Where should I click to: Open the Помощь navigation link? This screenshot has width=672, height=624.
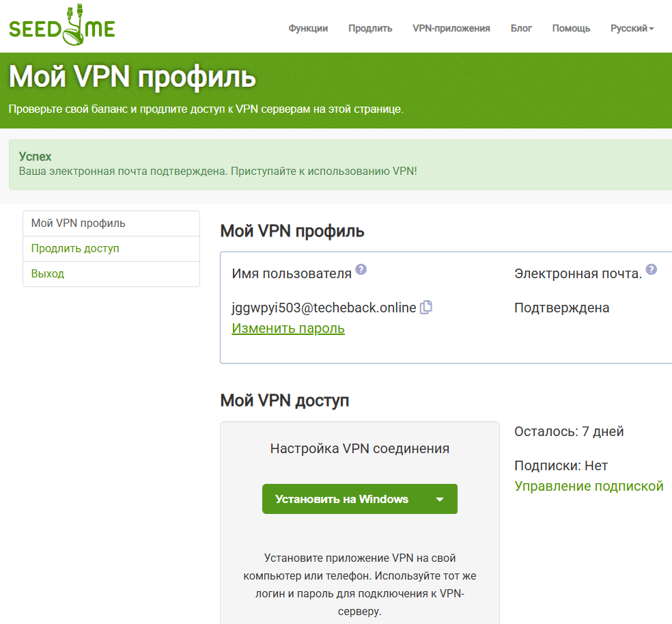click(572, 28)
